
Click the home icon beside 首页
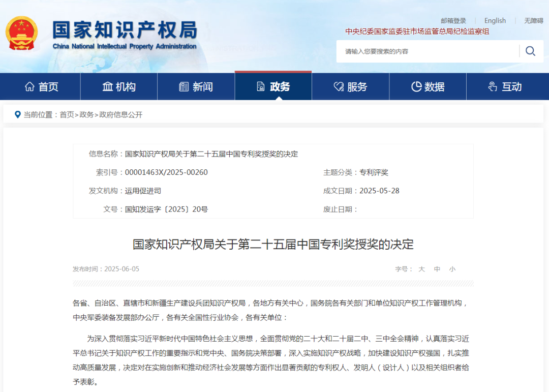point(30,87)
